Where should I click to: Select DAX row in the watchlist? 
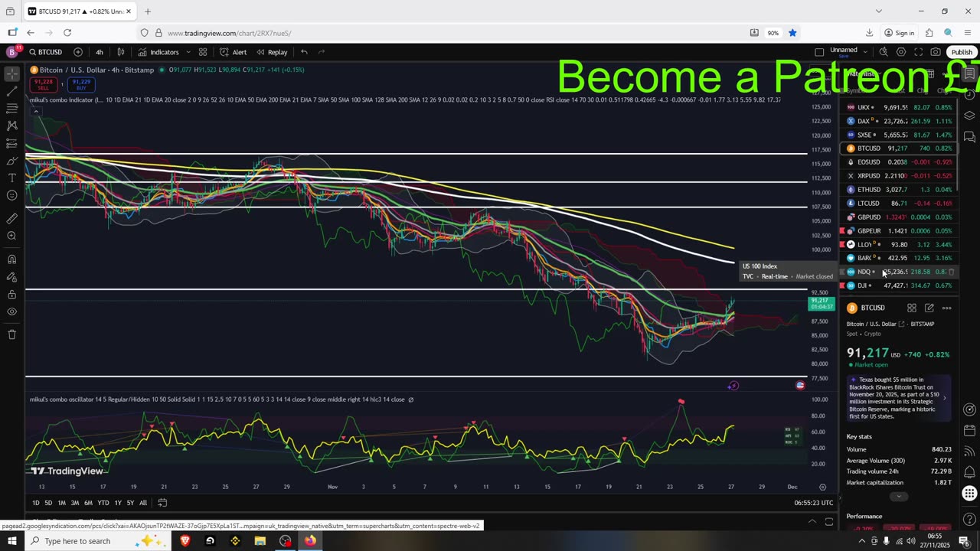[898, 121]
